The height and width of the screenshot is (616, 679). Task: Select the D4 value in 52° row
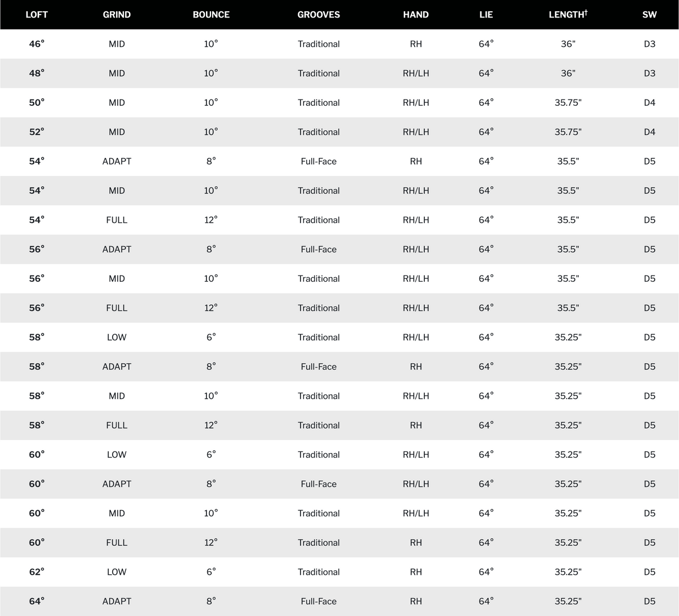click(650, 132)
